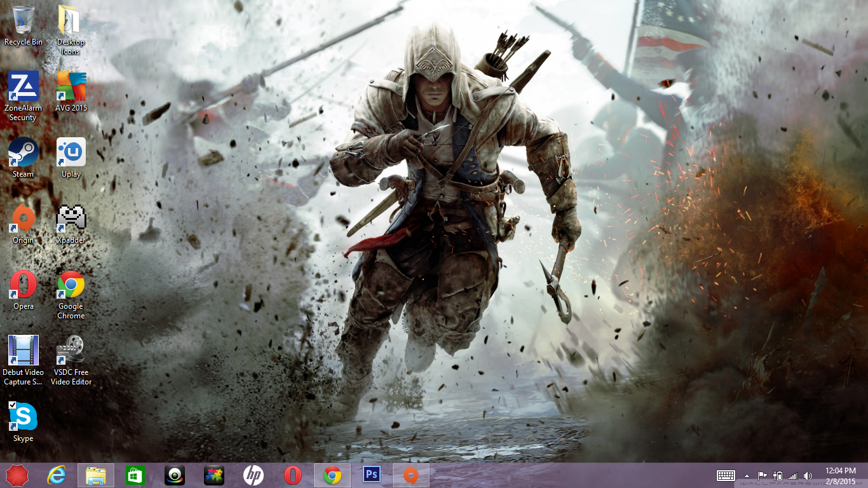Viewport: 868px width, 488px height.
Task: Open the network signal flyout
Action: pyautogui.click(x=792, y=475)
